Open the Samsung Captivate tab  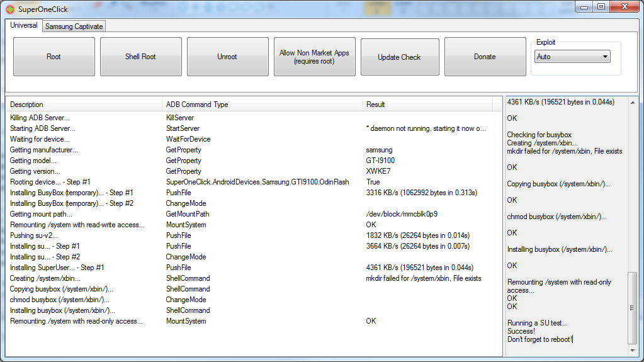pos(74,26)
